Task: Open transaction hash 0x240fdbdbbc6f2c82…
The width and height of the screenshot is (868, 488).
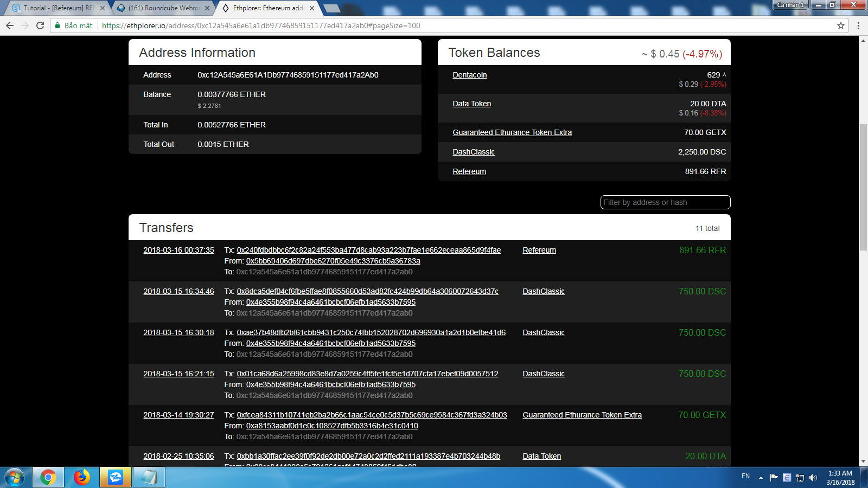Action: 369,250
